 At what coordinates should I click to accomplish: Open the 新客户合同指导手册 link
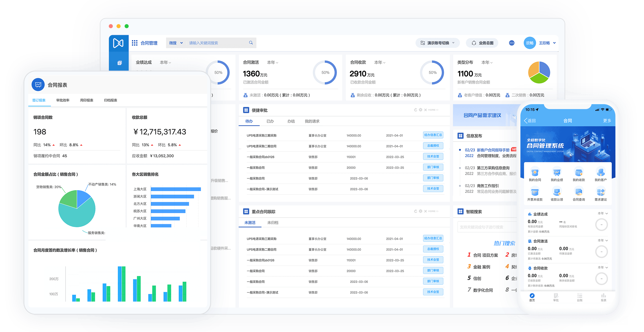[493, 150]
